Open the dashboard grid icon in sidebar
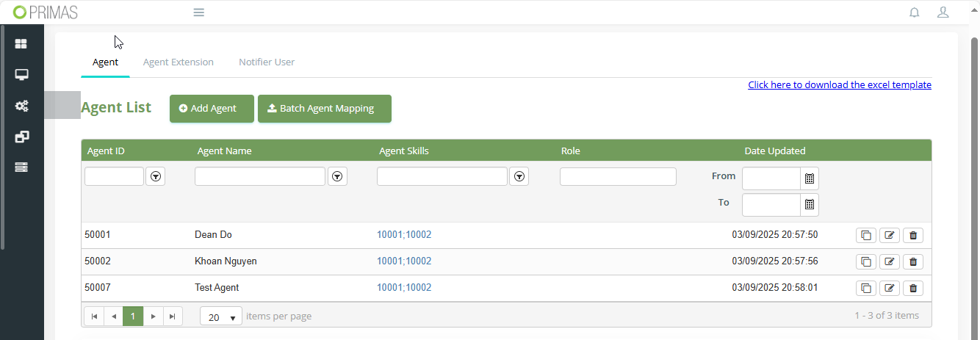Viewport: 980px width, 340px height. [21, 44]
